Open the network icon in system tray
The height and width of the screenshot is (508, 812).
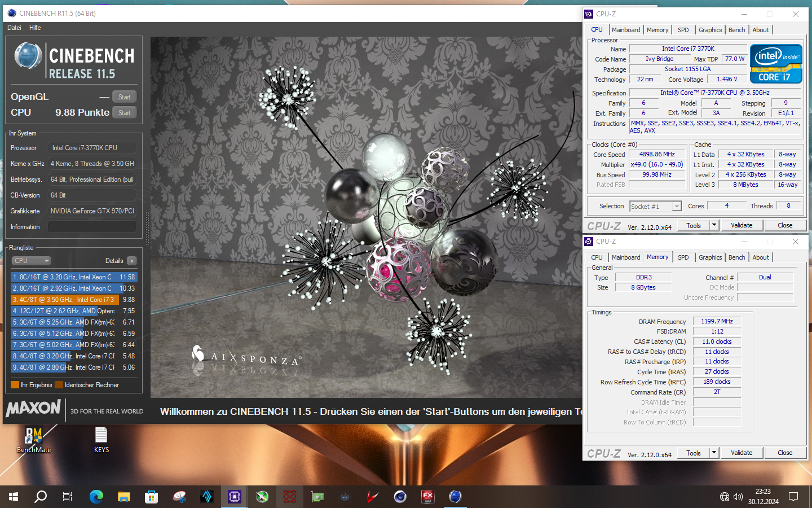pyautogui.click(x=725, y=497)
